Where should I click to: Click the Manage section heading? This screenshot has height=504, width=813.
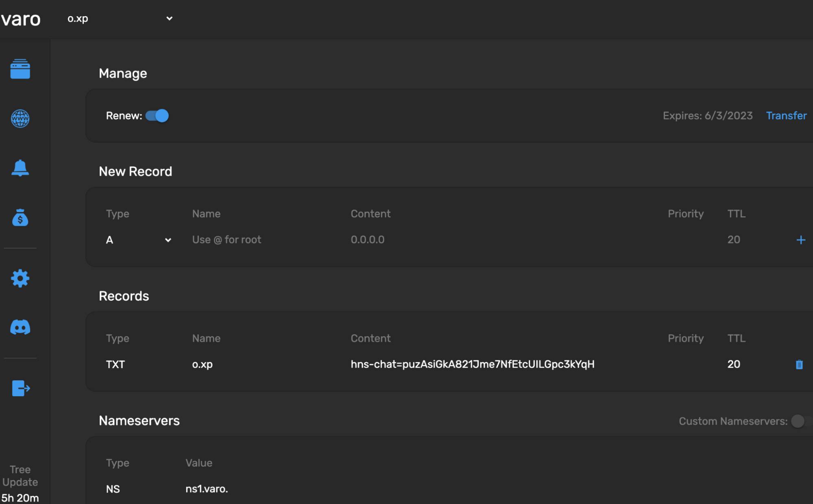point(123,73)
